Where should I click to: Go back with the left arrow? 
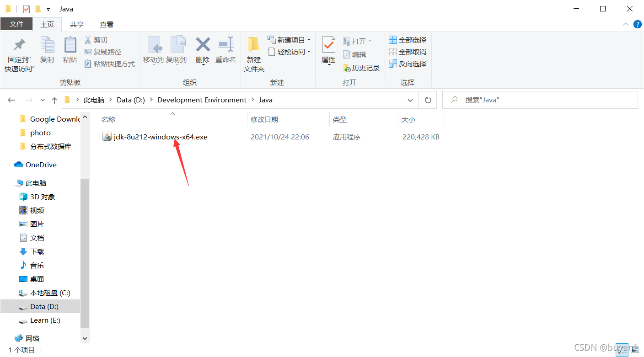[x=11, y=100]
